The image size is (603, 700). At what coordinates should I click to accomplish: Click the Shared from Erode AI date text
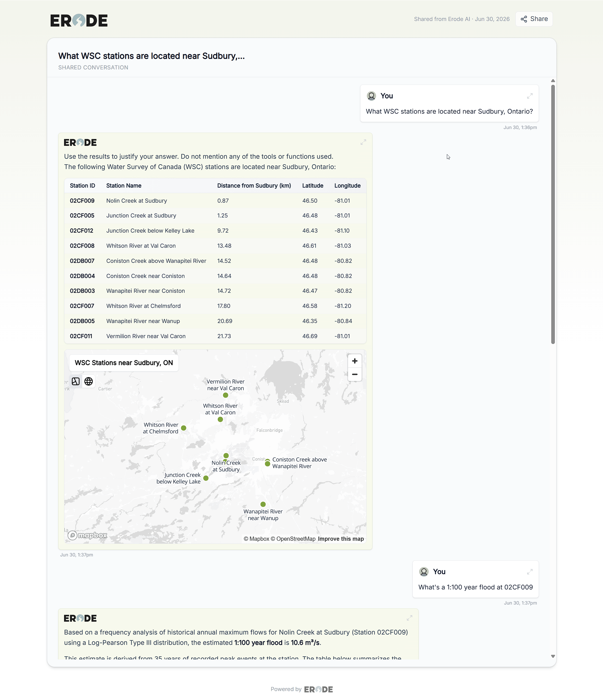click(462, 19)
